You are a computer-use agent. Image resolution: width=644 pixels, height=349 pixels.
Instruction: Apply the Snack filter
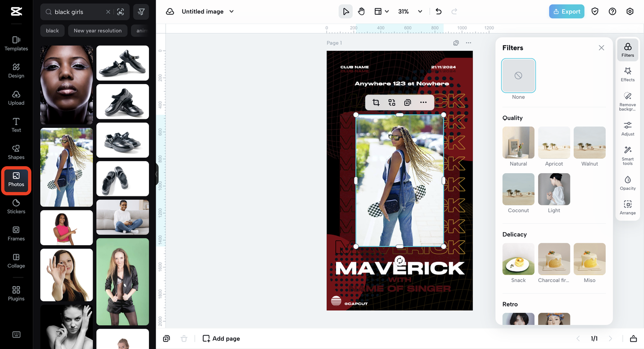click(x=518, y=259)
